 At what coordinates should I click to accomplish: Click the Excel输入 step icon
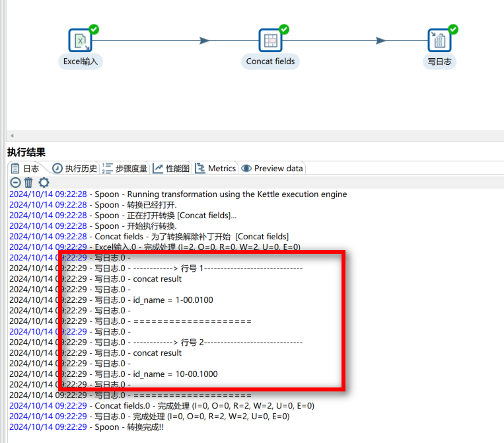pos(81,40)
